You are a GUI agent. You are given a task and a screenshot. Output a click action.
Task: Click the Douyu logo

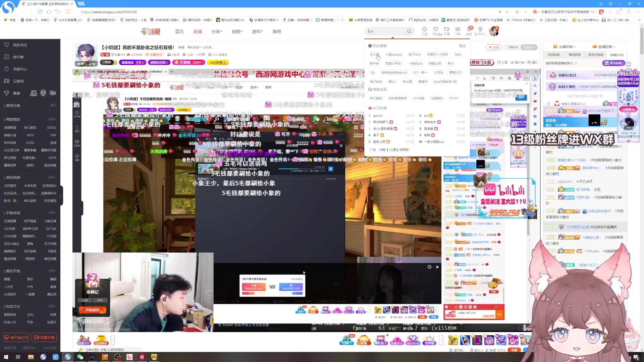click(x=151, y=32)
